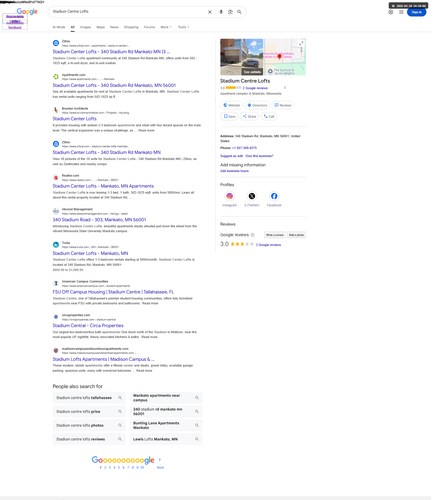Viewport: 436px width, 500px height.
Task: Switch to the AI Mode tab
Action: pyautogui.click(x=59, y=27)
